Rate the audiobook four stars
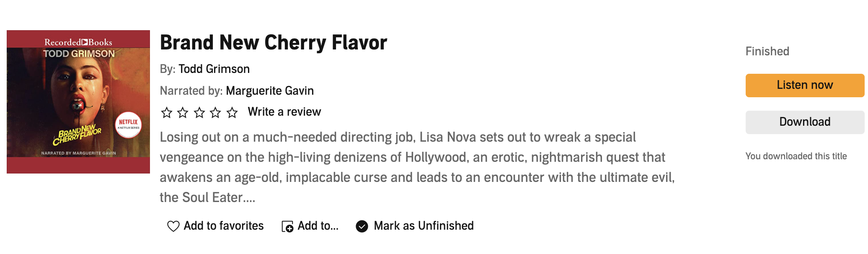Screen dimensions: 868x254 click(x=215, y=112)
